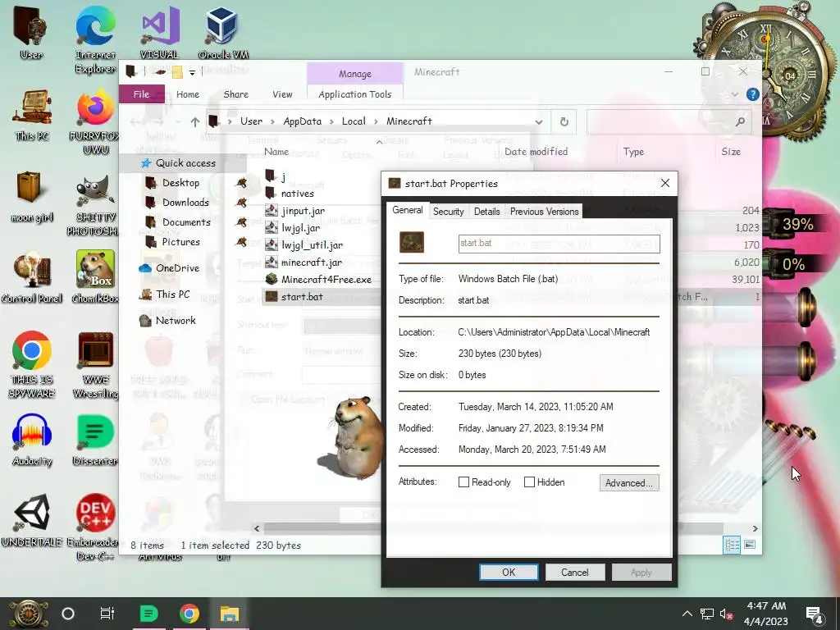
Task: Click the muted volume tray icon
Action: click(727, 614)
